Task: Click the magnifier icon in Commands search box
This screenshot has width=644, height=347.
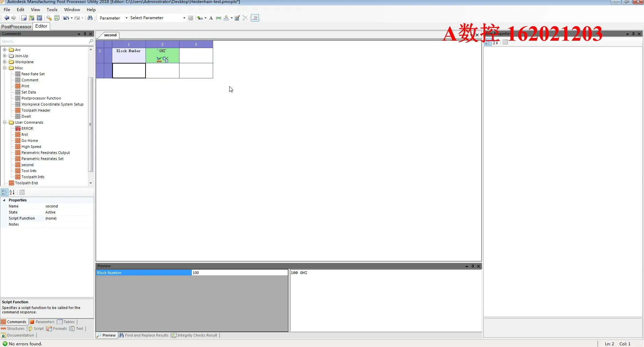Action: pyautogui.click(x=90, y=41)
